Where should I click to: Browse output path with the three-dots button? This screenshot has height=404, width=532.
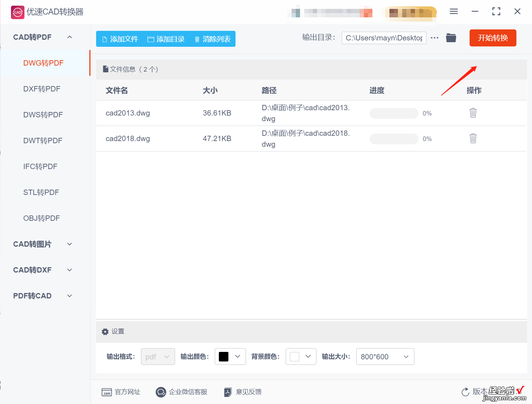pyautogui.click(x=434, y=38)
